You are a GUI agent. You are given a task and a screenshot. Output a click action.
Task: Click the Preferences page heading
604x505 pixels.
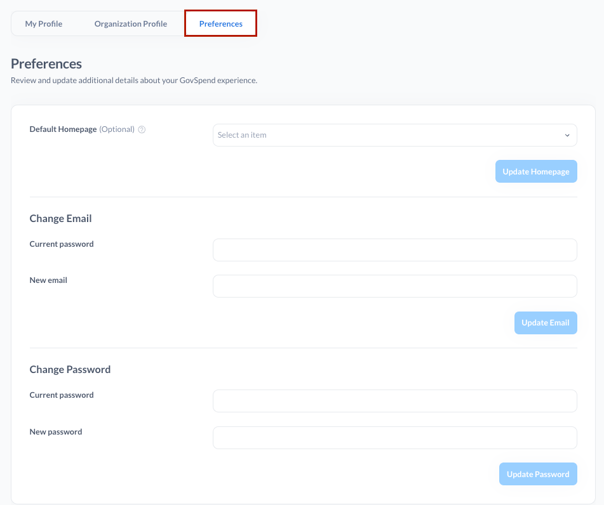(x=46, y=63)
